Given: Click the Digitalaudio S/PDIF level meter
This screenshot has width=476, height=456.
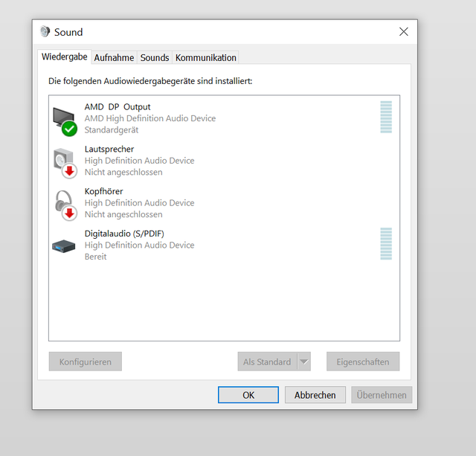Looking at the screenshot, I should tap(385, 244).
